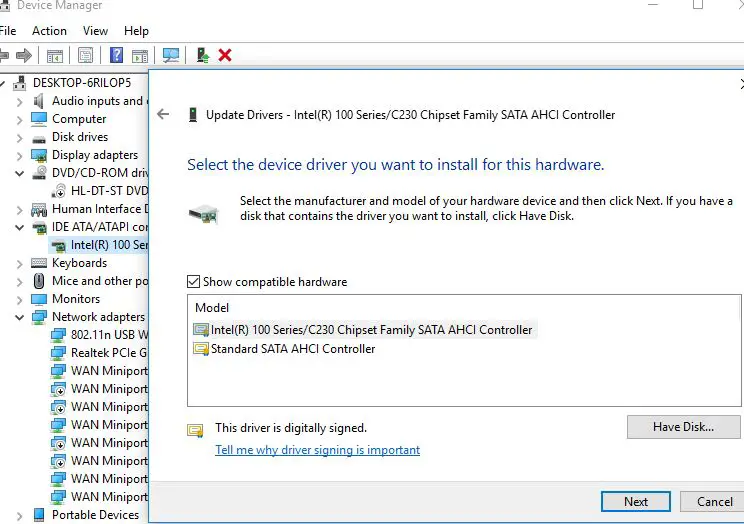Expand the Computer category
This screenshot has height=524, width=744.
coord(19,120)
